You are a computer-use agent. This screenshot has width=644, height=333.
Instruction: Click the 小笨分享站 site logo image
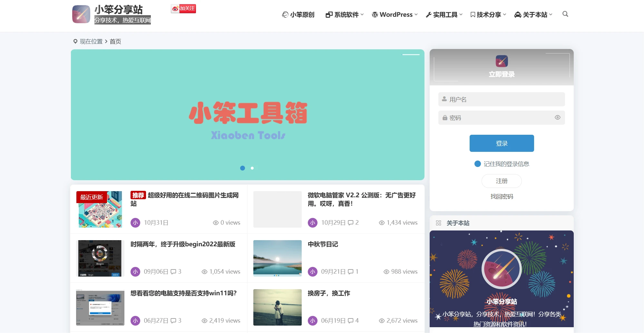[81, 14]
